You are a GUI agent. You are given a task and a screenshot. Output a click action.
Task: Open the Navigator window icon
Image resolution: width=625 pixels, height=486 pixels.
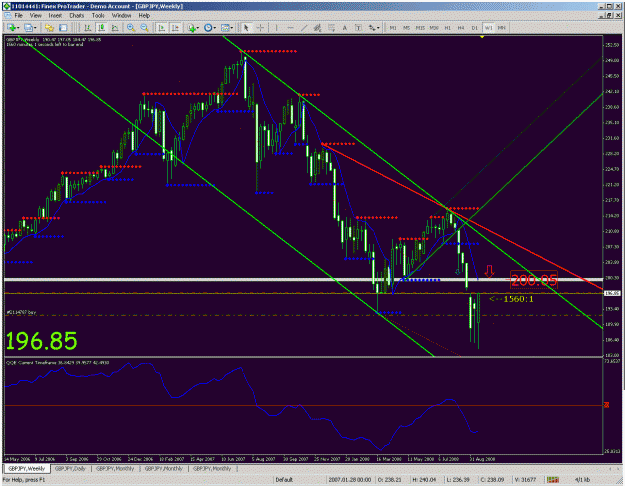(x=63, y=28)
